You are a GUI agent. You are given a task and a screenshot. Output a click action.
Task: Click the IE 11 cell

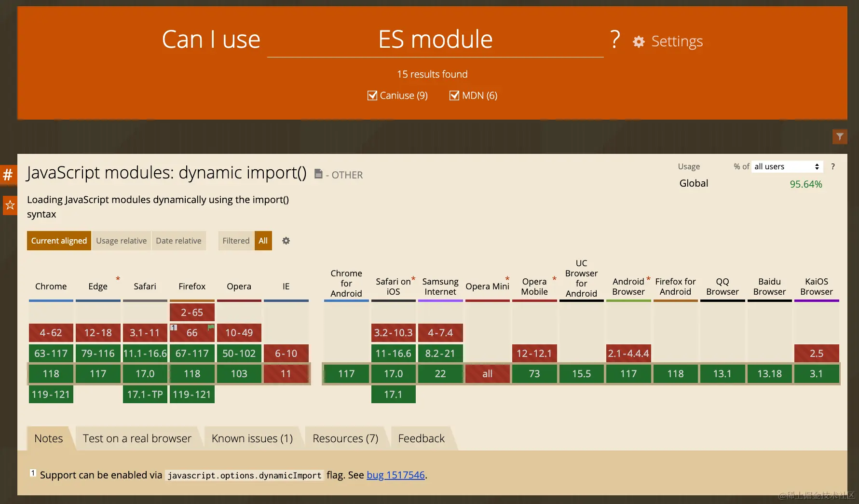pyautogui.click(x=286, y=374)
